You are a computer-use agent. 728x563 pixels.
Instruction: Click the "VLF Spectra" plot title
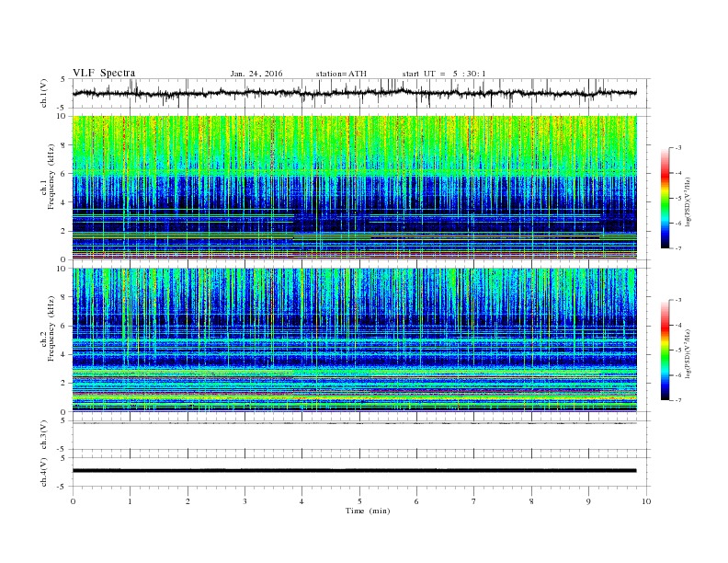pos(104,73)
